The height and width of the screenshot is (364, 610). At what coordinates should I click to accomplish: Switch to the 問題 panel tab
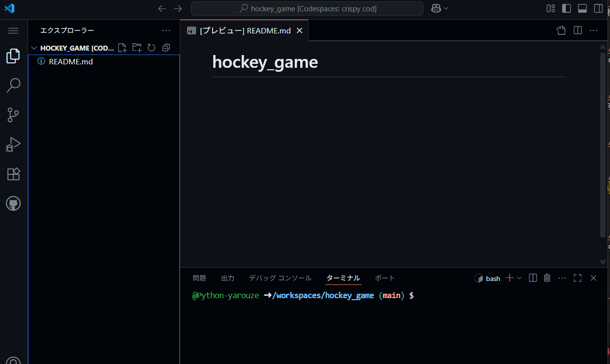point(199,278)
